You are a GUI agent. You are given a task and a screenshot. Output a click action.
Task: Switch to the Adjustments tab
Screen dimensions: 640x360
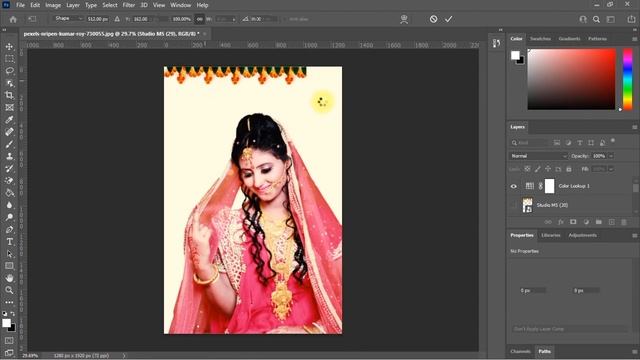[x=582, y=236]
